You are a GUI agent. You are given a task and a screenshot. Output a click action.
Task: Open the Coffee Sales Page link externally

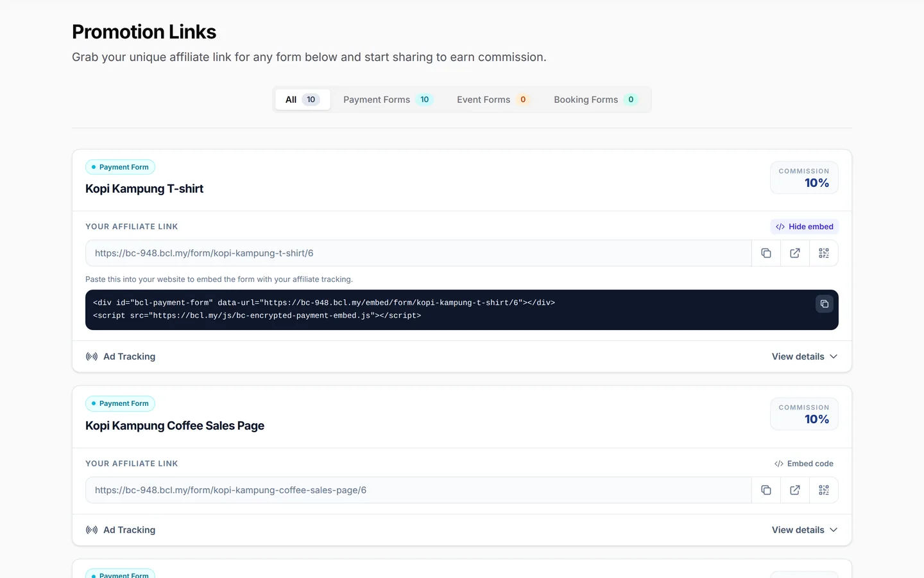[795, 490]
